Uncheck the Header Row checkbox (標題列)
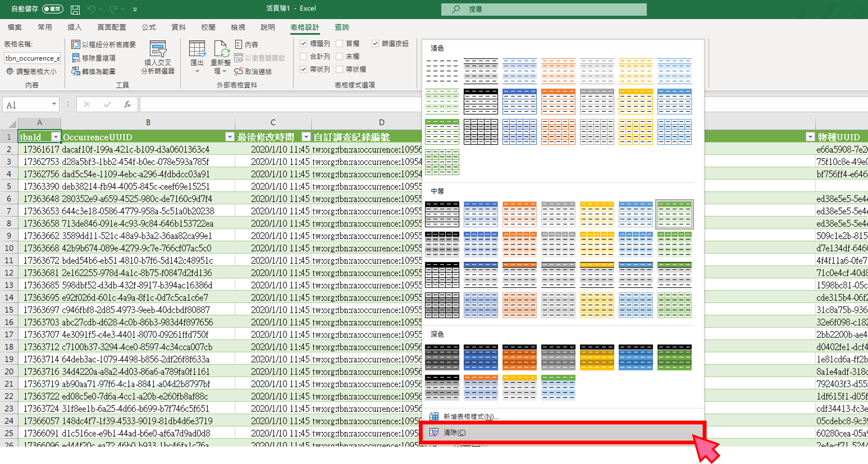Viewport: 868px width, 464px height. point(304,43)
